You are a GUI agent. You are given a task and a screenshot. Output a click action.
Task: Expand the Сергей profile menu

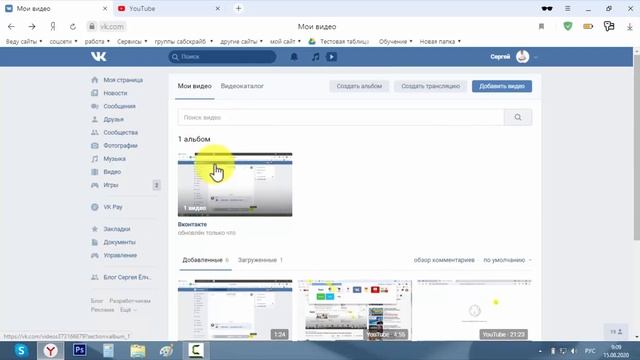click(513, 57)
